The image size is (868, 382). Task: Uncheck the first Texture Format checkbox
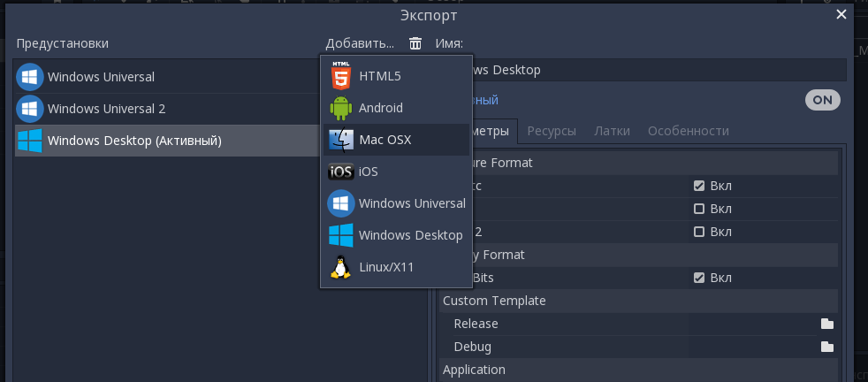pyautogui.click(x=699, y=186)
